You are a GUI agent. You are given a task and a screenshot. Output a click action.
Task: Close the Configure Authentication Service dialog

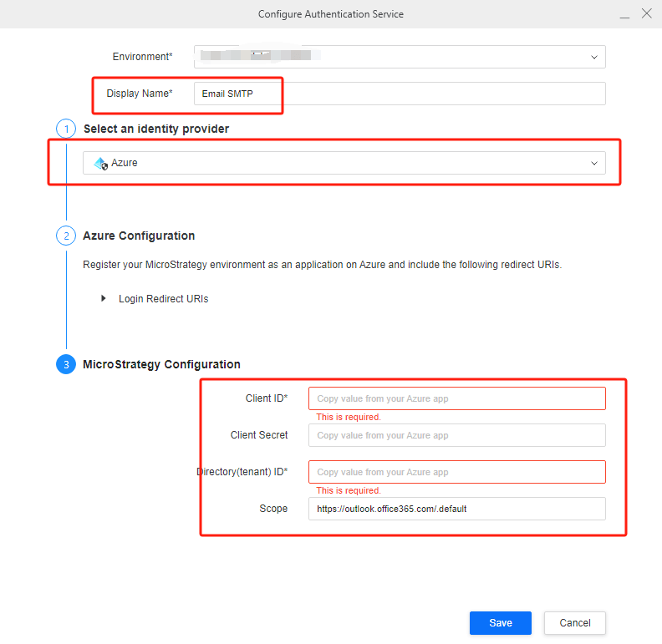point(646,14)
